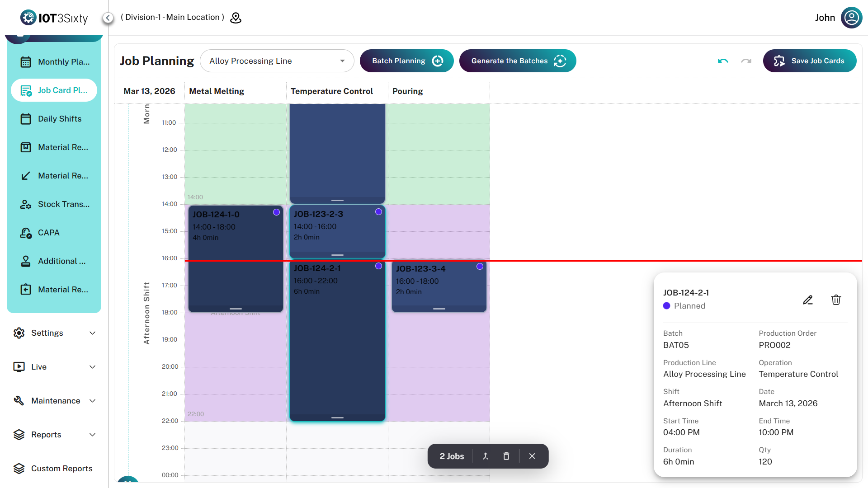Image resolution: width=868 pixels, height=488 pixels.
Task: Click the undo arrow icon
Action: [722, 61]
